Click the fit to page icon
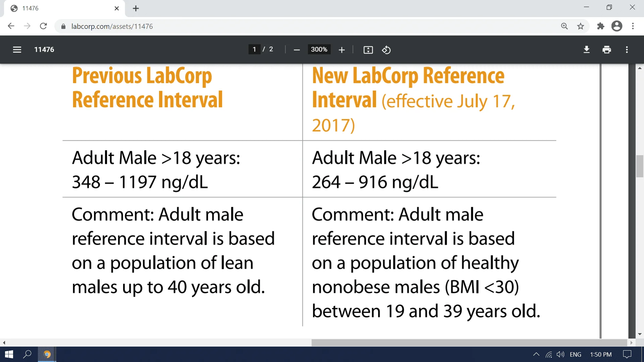 tap(368, 50)
